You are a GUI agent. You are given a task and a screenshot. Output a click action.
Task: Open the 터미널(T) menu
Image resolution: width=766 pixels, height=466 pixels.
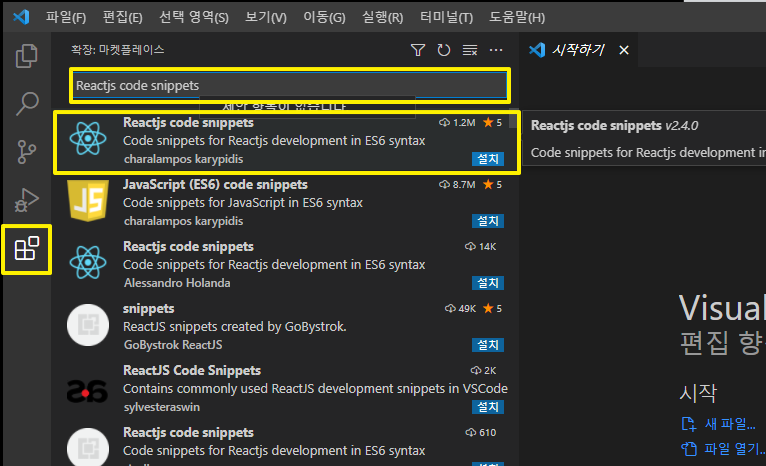pos(447,18)
